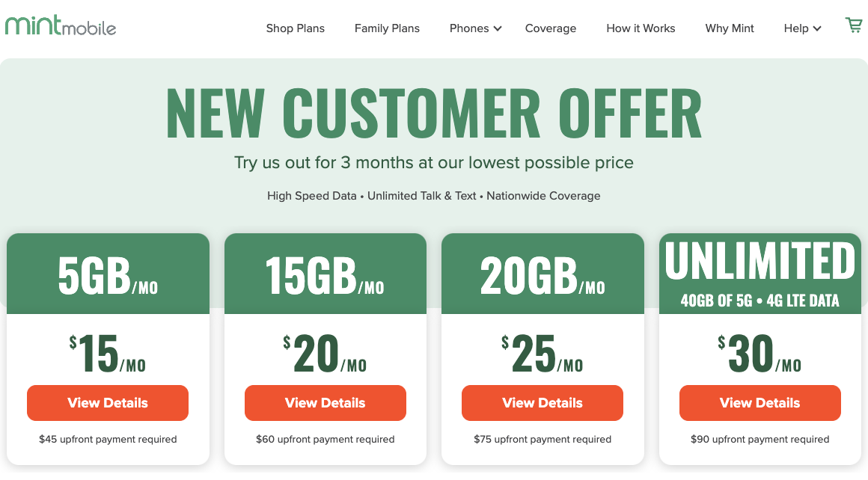Select the 15GB/MO plan card header
The height and width of the screenshot is (480, 868).
coord(325,275)
